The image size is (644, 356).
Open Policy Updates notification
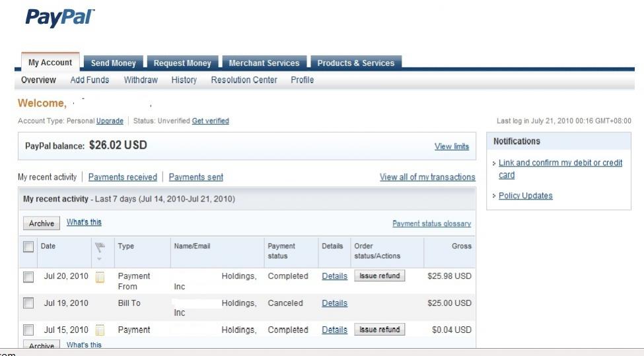(525, 196)
